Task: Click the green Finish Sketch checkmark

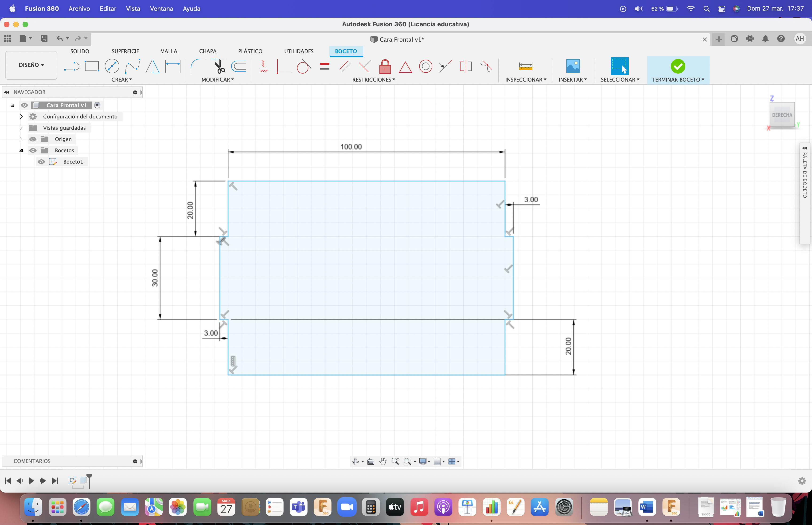Action: (x=678, y=66)
